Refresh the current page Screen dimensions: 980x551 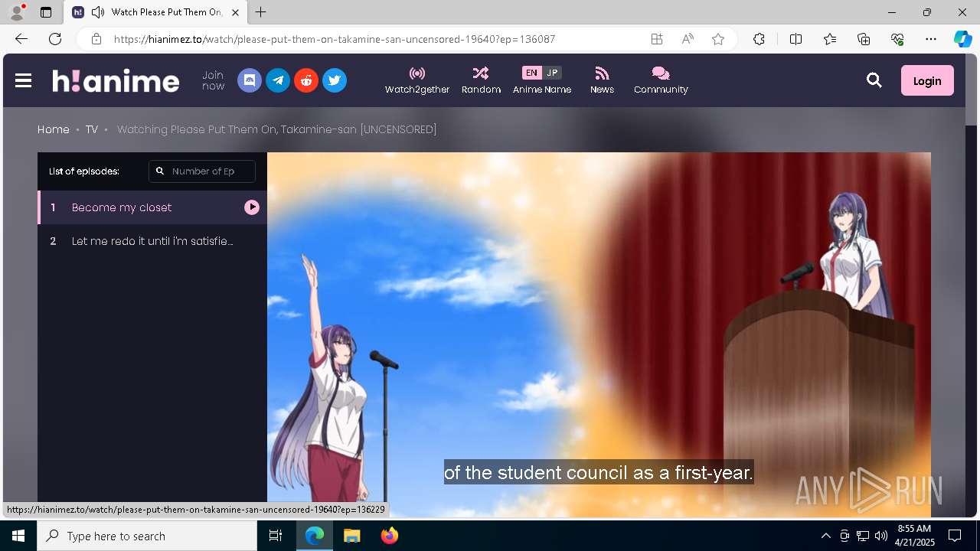(55, 39)
